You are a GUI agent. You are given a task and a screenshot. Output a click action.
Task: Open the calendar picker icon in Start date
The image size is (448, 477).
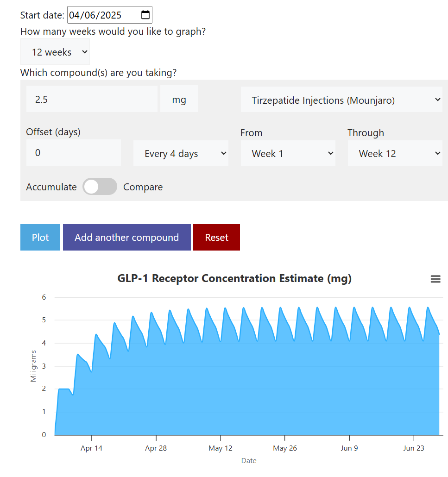(145, 15)
